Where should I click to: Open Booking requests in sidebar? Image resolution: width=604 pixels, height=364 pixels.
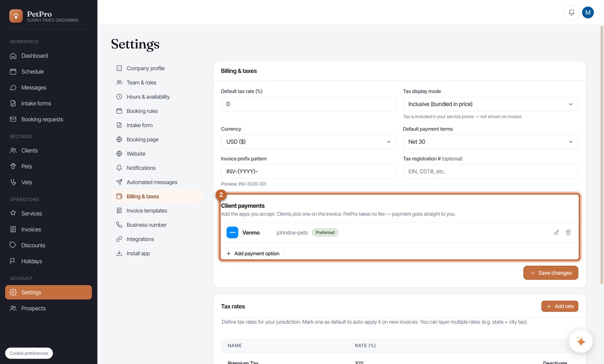[x=48, y=119]
